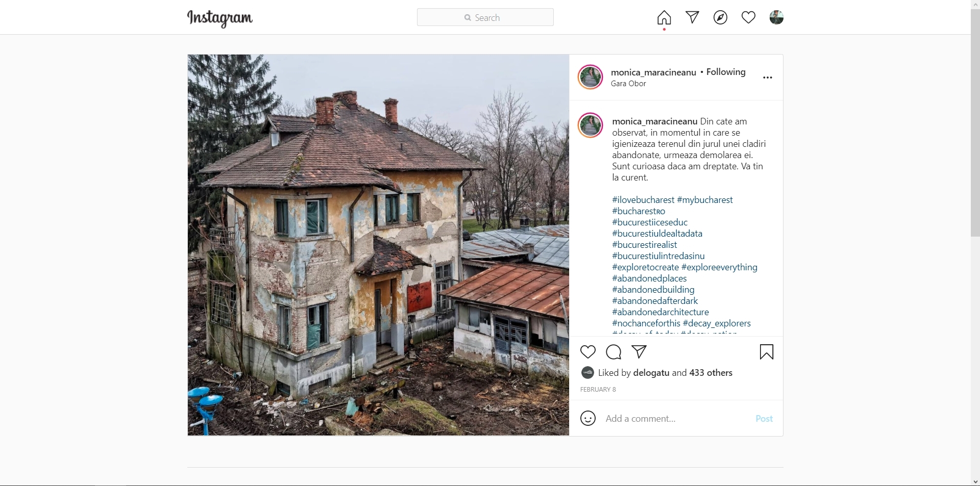The height and width of the screenshot is (486, 980).
Task: Open the emoji picker smiley icon
Action: 588,418
